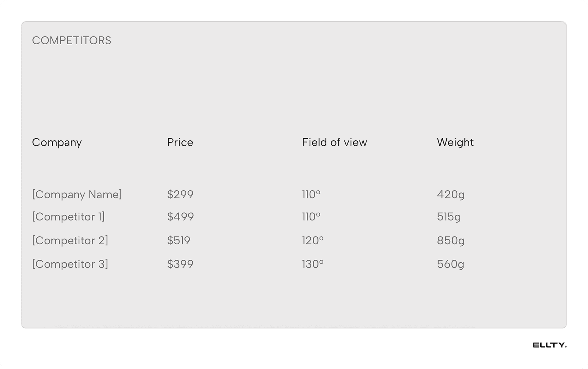The width and height of the screenshot is (588, 369).
Task: Select the [Competitor 2] row label
Action: tap(70, 241)
